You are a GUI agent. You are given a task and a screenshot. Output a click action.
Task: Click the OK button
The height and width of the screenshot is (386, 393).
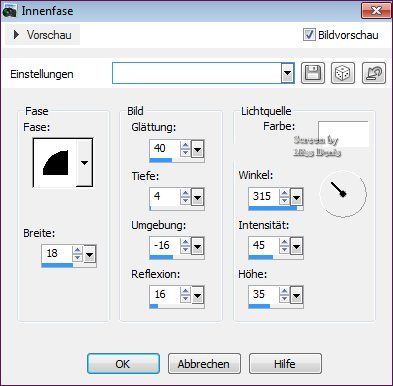123,364
